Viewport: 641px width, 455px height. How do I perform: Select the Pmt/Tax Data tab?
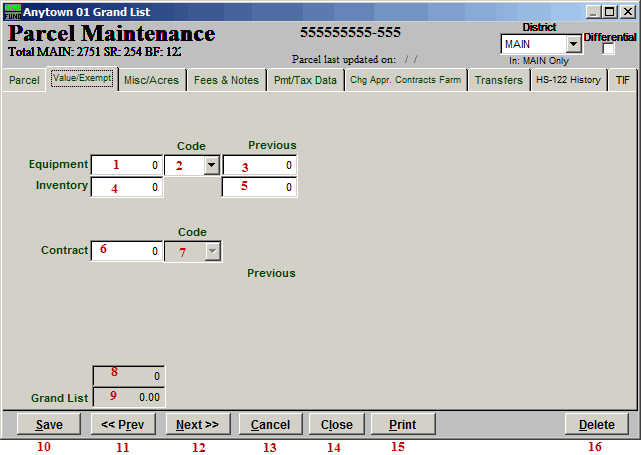pos(305,81)
